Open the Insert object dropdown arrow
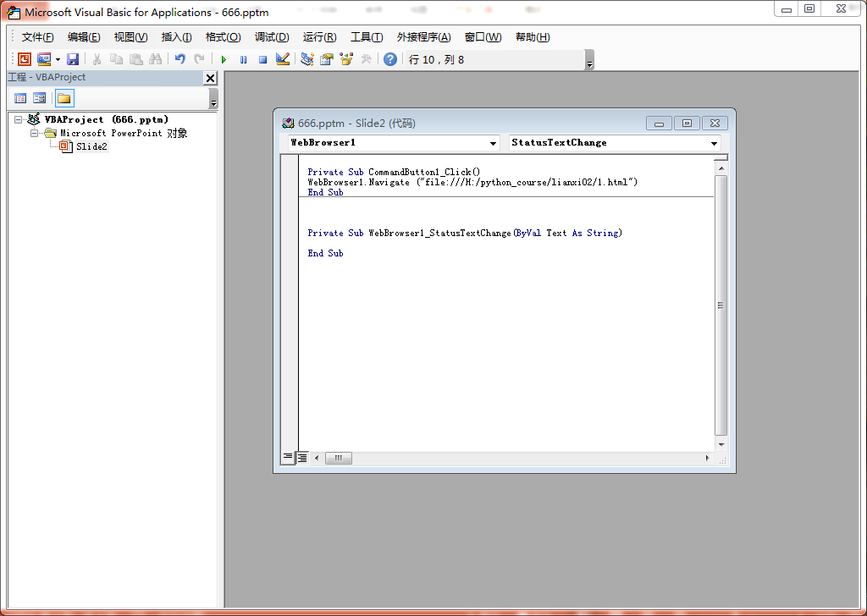The width and height of the screenshot is (867, 616). point(58,60)
